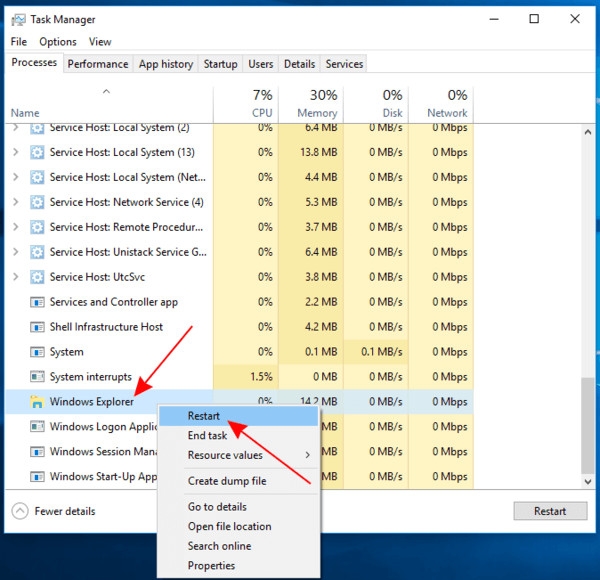Open the Options menu
The image size is (600, 580).
coord(58,42)
